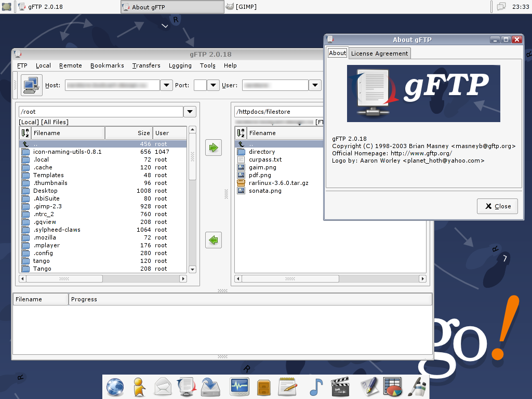The height and width of the screenshot is (399, 532).
Task: Open the Bookmarks menu
Action: [x=107, y=65]
